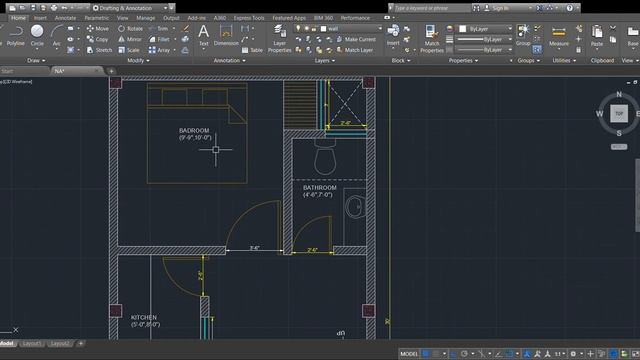Select the Polyline draw tool
640x360 pixels.
[16, 35]
